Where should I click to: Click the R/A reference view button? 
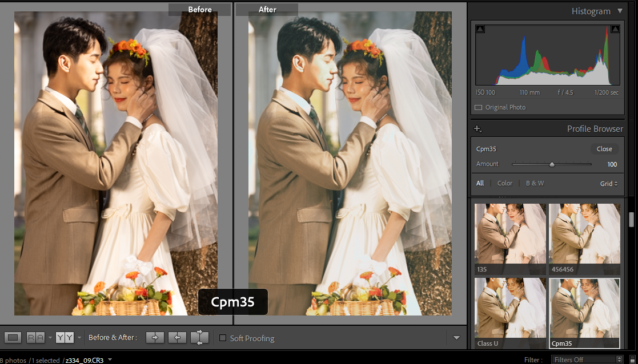[x=35, y=338]
